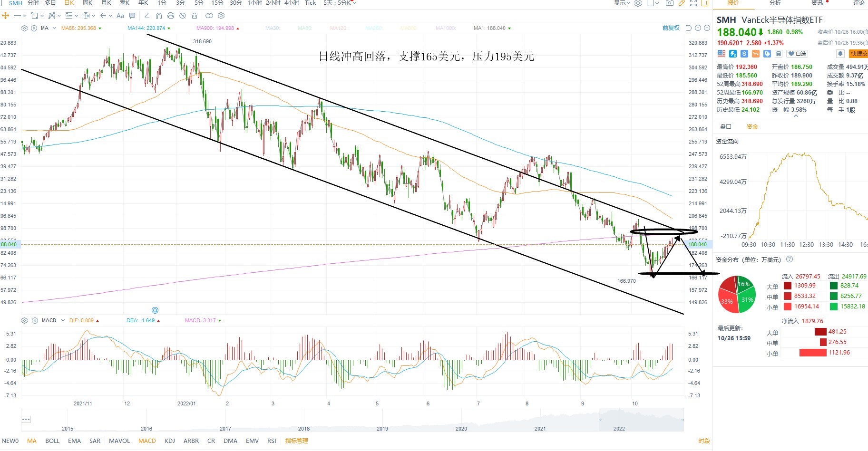
Task: Toggle MA144 line visibility
Action: [149, 28]
